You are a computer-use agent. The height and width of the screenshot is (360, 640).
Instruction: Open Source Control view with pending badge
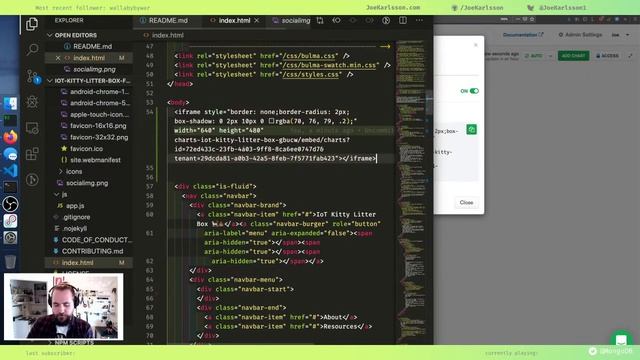point(33,76)
